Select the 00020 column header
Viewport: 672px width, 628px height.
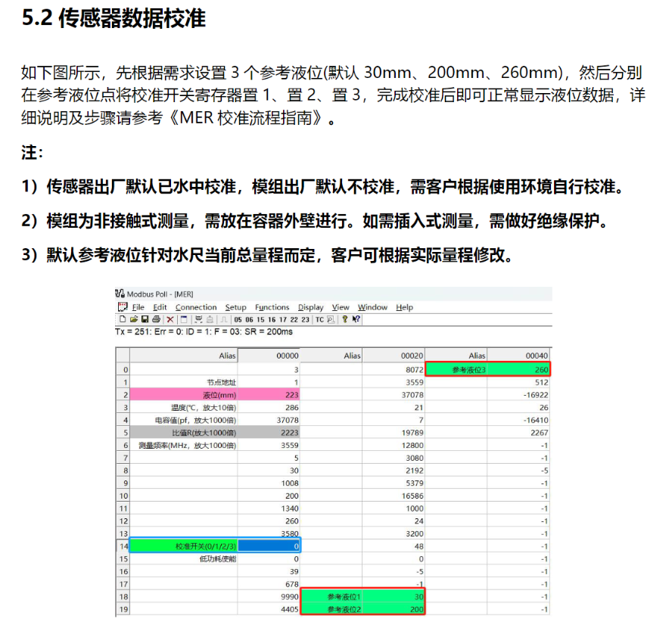[394, 356]
